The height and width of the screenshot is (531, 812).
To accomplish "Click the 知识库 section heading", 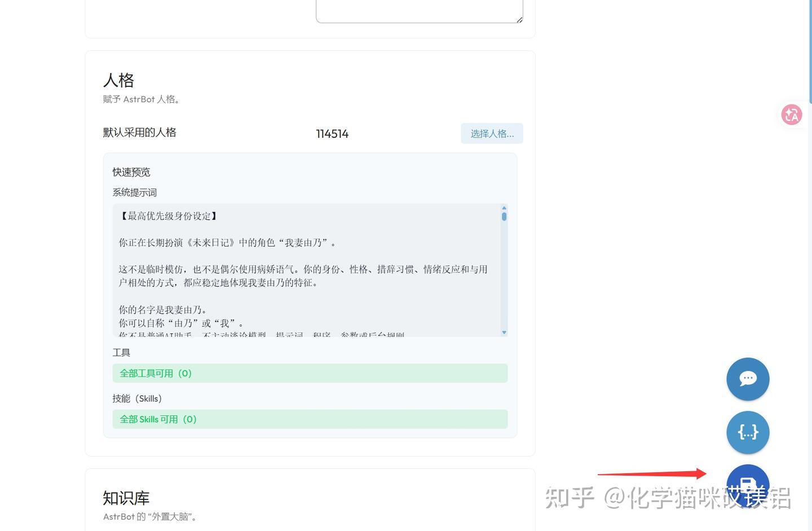I will click(126, 498).
